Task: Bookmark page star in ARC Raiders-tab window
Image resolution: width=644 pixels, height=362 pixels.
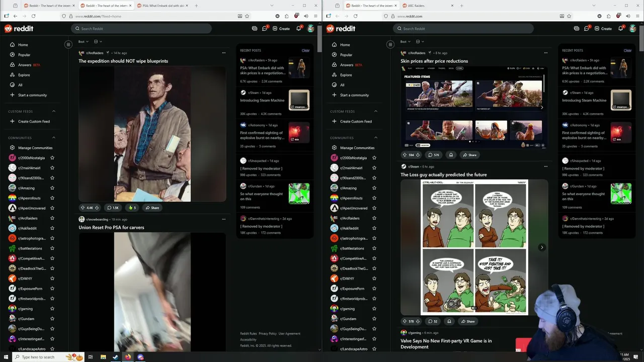Action: pyautogui.click(x=569, y=16)
